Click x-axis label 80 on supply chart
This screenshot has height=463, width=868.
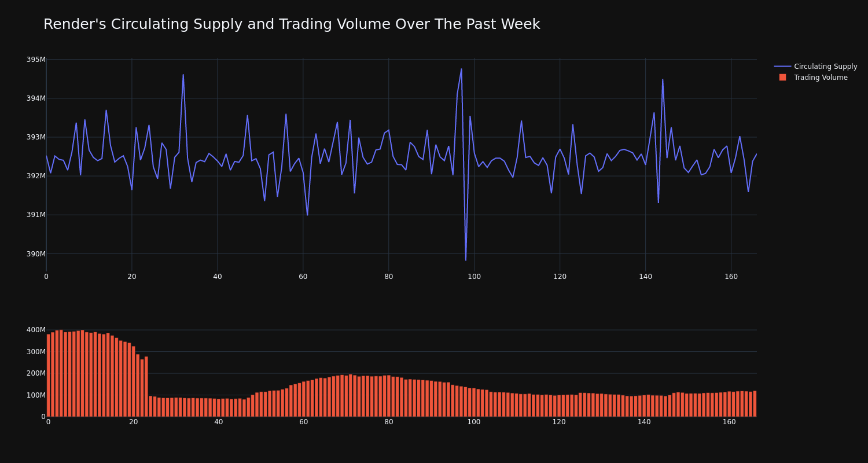tap(389, 277)
